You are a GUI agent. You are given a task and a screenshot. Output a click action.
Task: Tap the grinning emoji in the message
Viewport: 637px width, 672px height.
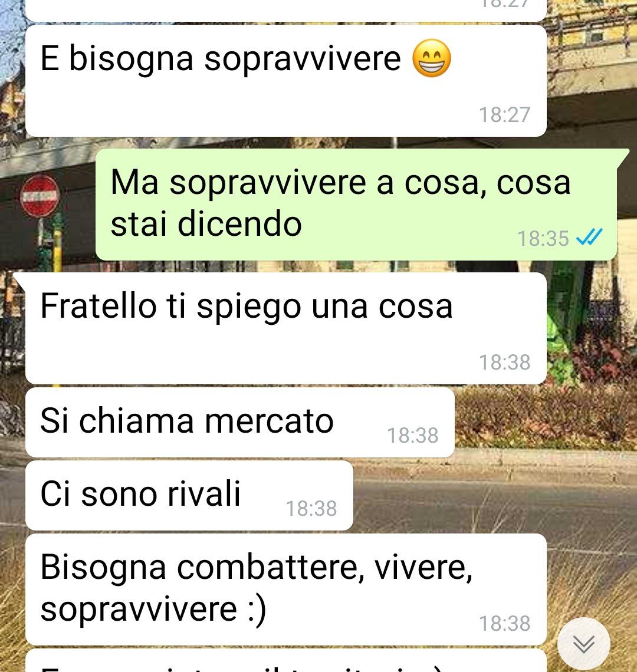click(x=432, y=58)
